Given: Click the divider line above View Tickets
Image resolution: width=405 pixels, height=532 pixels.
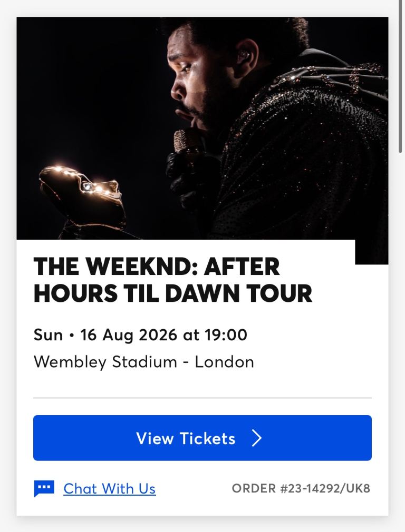Looking at the screenshot, I should pyautogui.click(x=202, y=398).
